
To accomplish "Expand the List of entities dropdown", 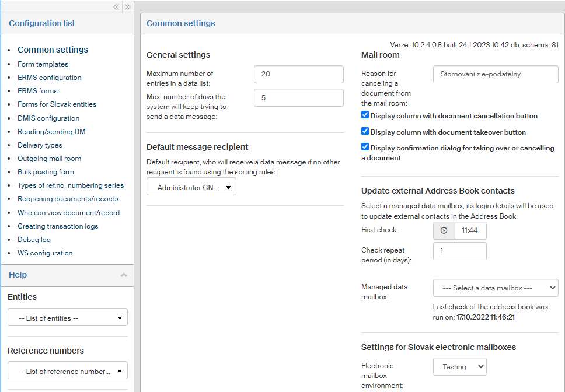I will (x=68, y=318).
